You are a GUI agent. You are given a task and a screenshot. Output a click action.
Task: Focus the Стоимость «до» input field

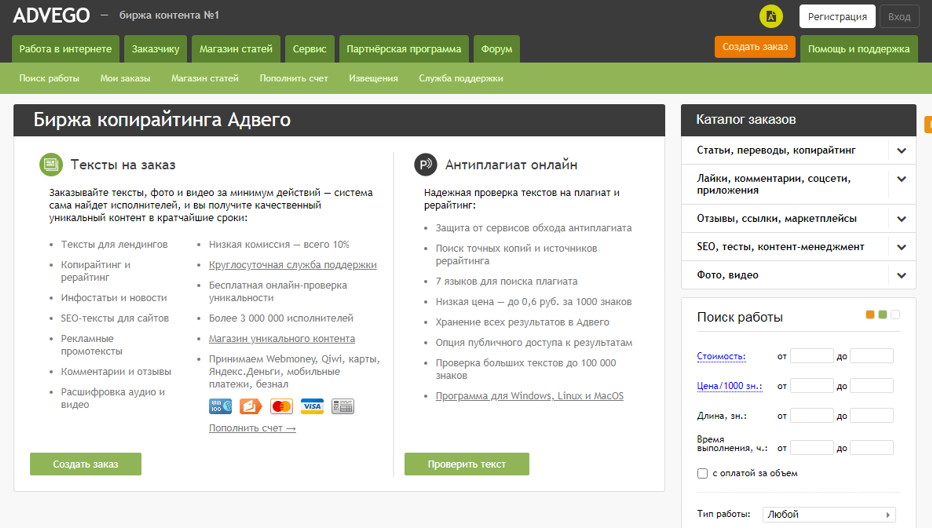point(872,356)
